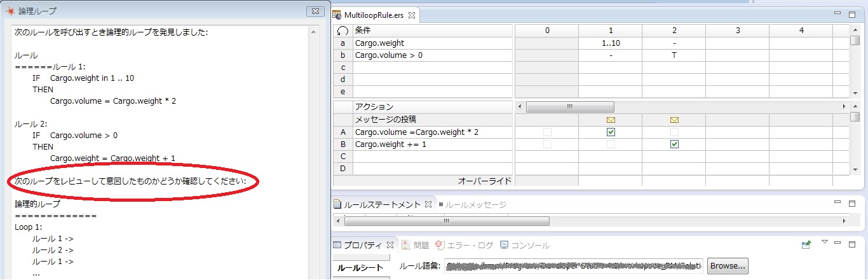868x280 pixels.
Task: Open the プロパティ view menu triangle
Action: click(x=825, y=242)
